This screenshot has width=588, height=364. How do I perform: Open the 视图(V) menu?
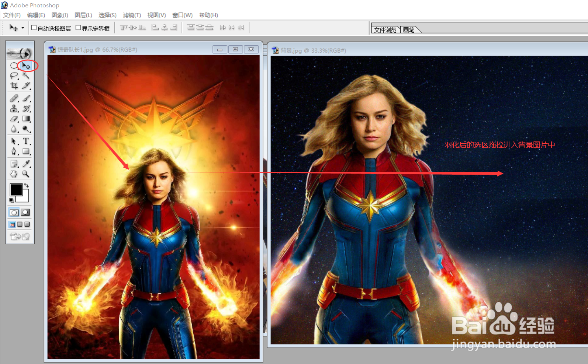[x=156, y=15]
